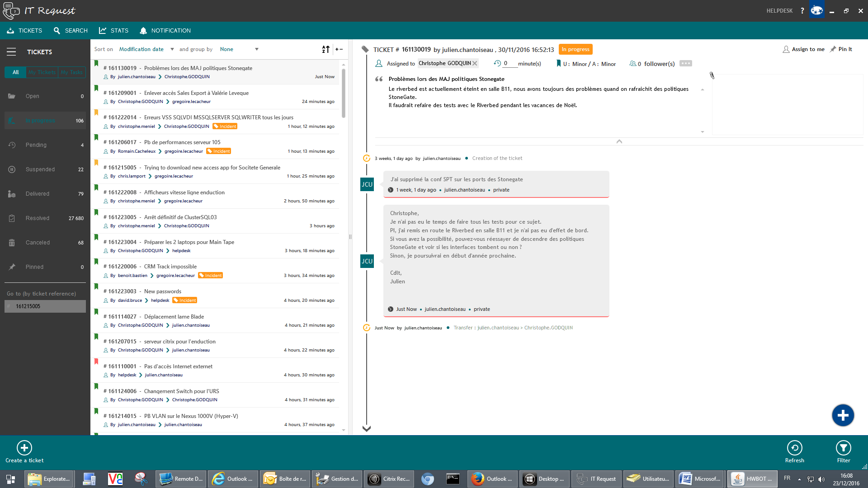The image size is (868, 488).
Task: Open the SEARCH menu
Action: point(71,31)
